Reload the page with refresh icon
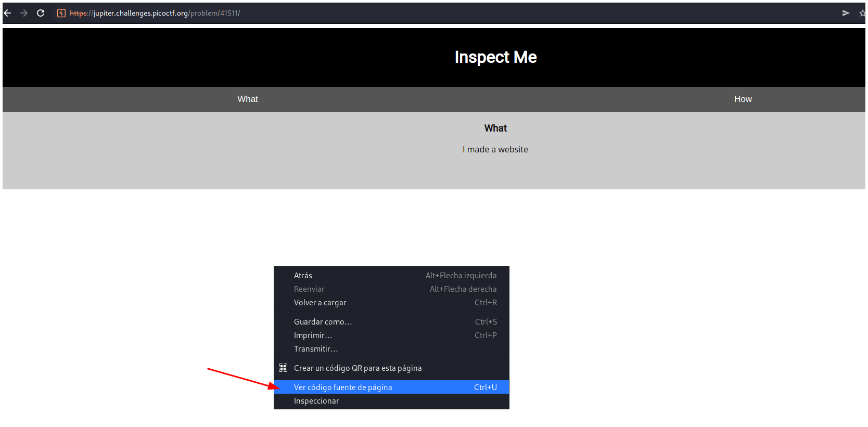The height and width of the screenshot is (427, 868). click(41, 13)
